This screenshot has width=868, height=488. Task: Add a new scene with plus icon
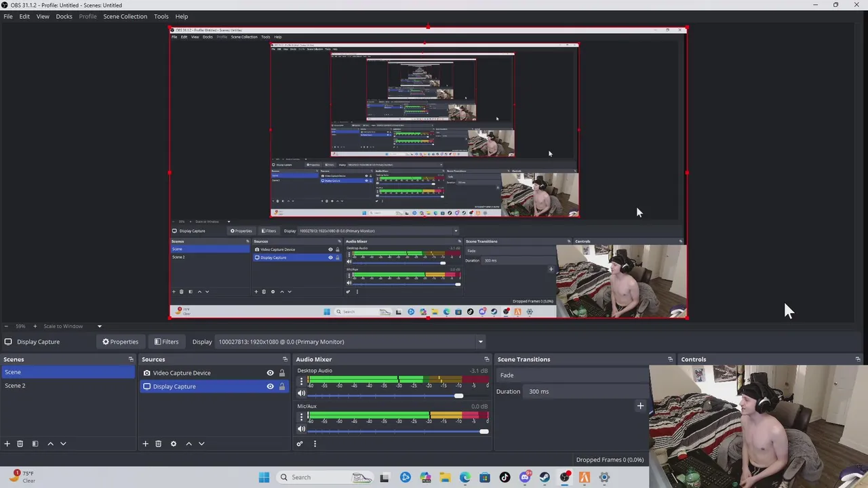click(7, 443)
